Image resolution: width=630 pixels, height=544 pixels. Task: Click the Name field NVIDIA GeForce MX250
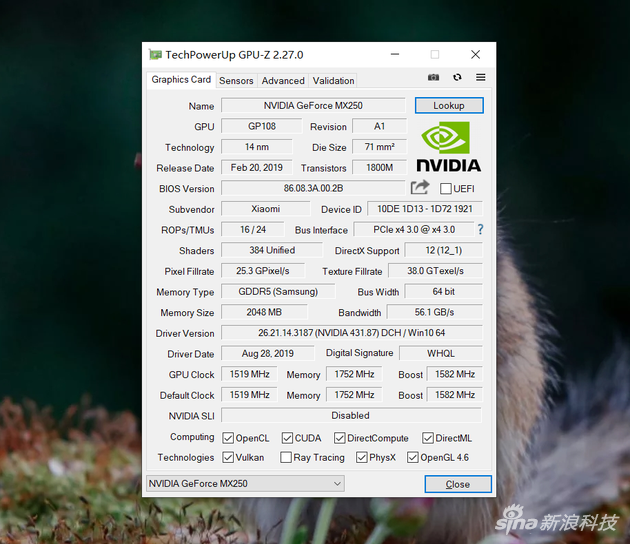pyautogui.click(x=313, y=105)
